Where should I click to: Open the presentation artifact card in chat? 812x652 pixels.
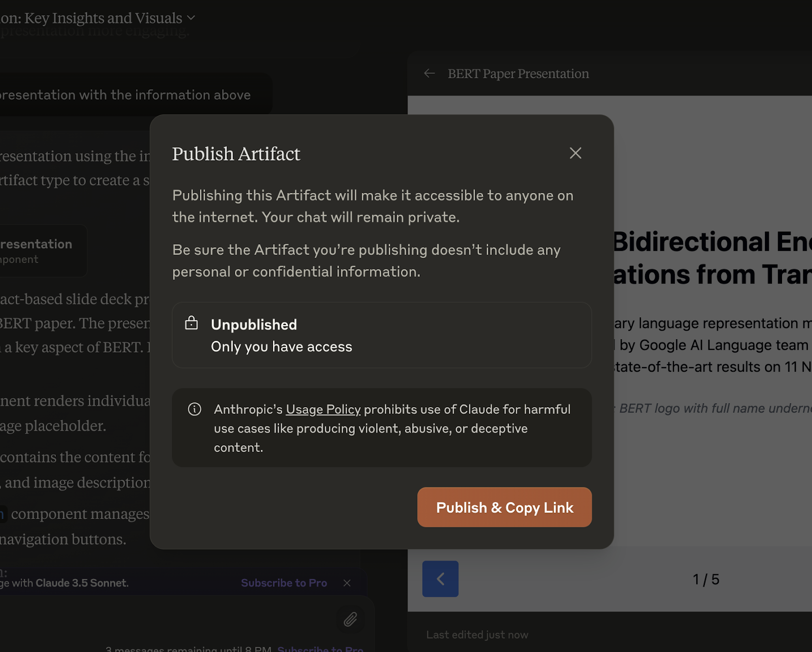tap(43, 251)
